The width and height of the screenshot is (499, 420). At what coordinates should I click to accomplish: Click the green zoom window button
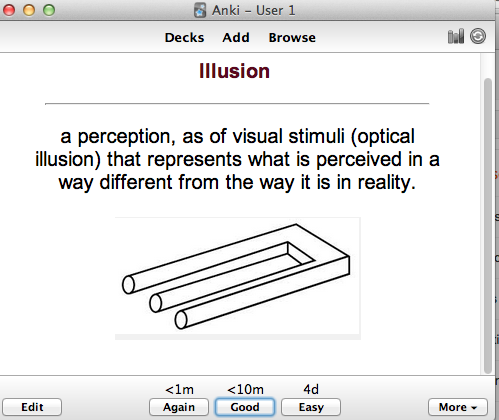pyautogui.click(x=49, y=10)
